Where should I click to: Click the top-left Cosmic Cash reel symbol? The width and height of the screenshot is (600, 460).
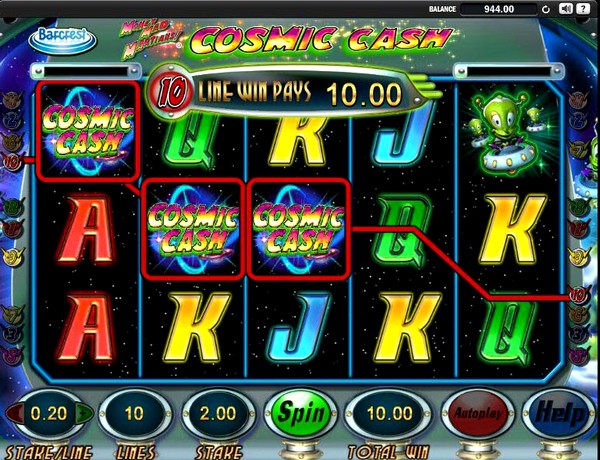[x=88, y=131]
